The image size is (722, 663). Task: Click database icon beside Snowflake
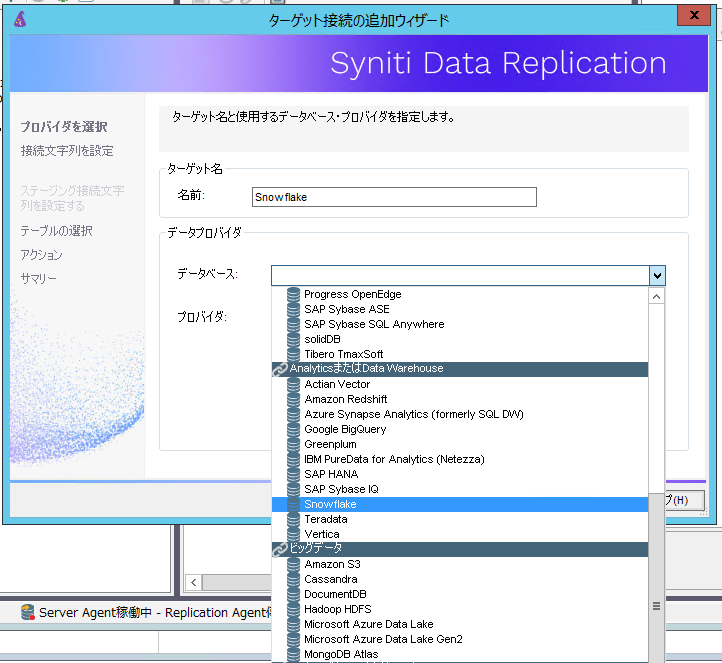coord(293,504)
